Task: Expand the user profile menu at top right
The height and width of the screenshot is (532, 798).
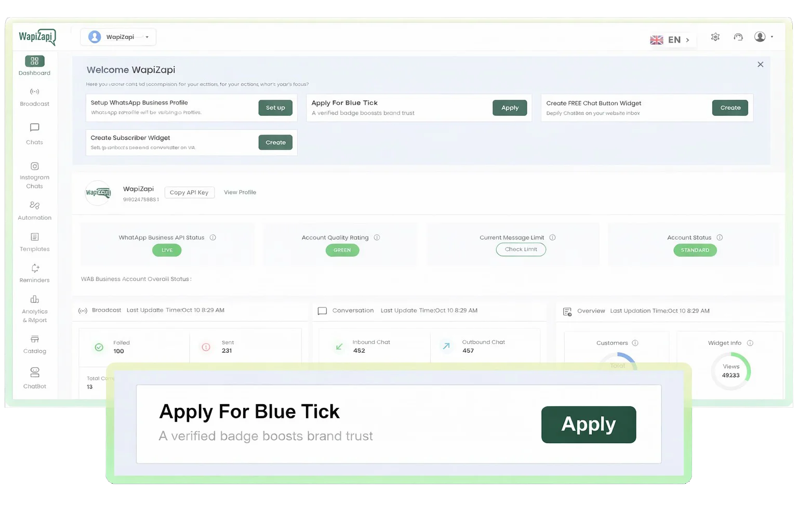Action: click(x=763, y=37)
